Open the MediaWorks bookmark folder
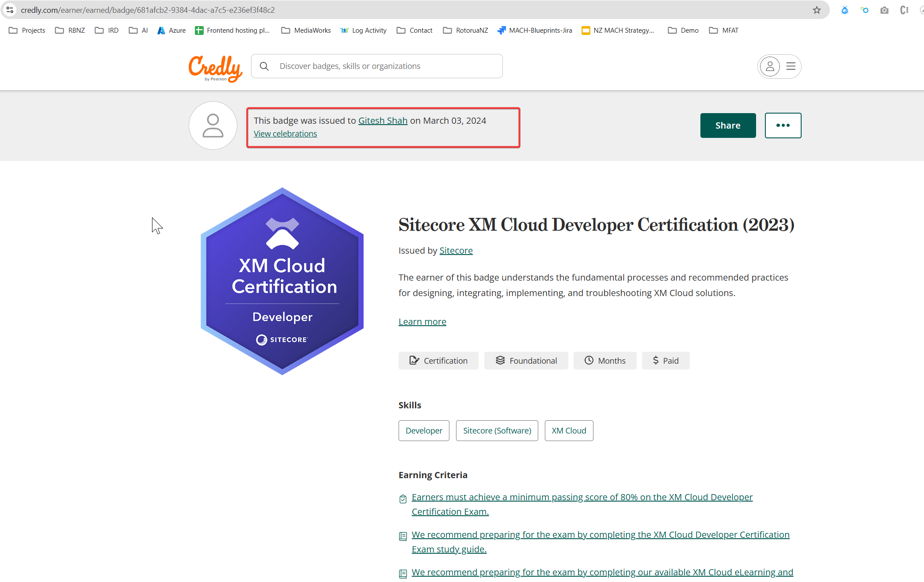The width and height of the screenshot is (924, 582). click(x=306, y=30)
